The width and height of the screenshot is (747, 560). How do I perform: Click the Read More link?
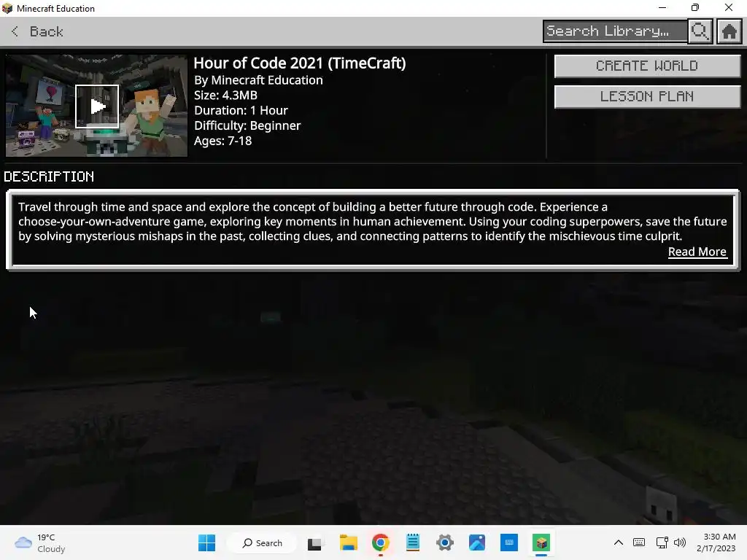tap(697, 252)
